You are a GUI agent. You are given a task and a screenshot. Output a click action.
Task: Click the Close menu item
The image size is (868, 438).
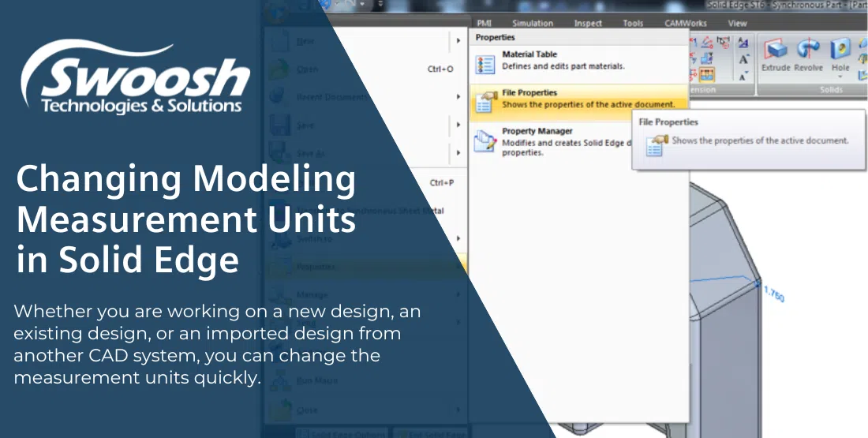point(365,410)
